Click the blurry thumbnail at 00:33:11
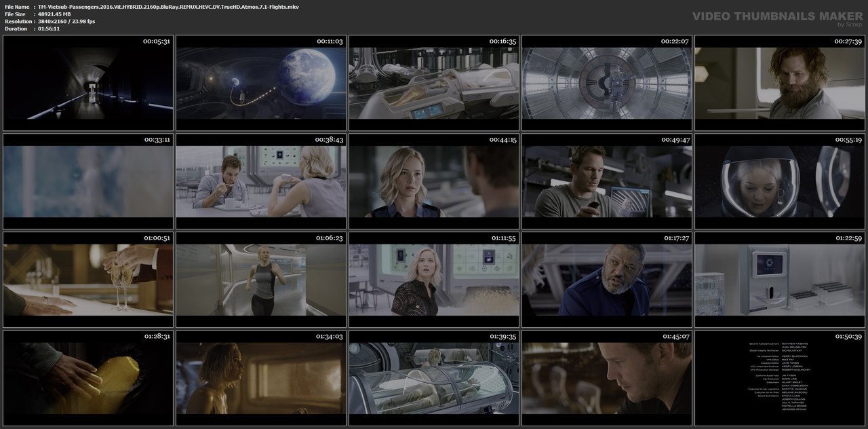This screenshot has width=868, height=429. [88, 181]
